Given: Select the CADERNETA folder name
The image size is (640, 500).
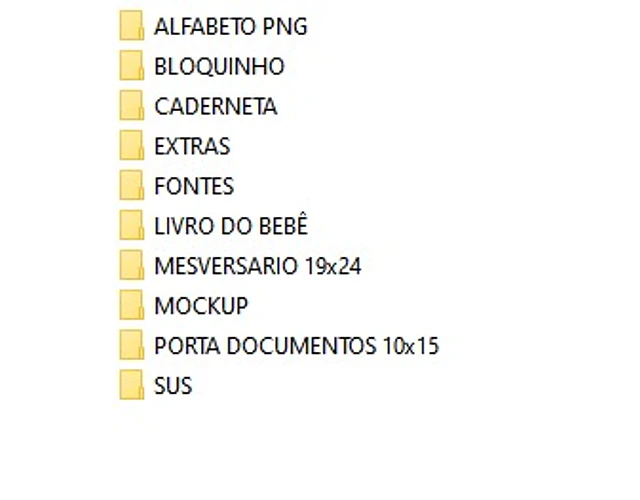Looking at the screenshot, I should [216, 107].
